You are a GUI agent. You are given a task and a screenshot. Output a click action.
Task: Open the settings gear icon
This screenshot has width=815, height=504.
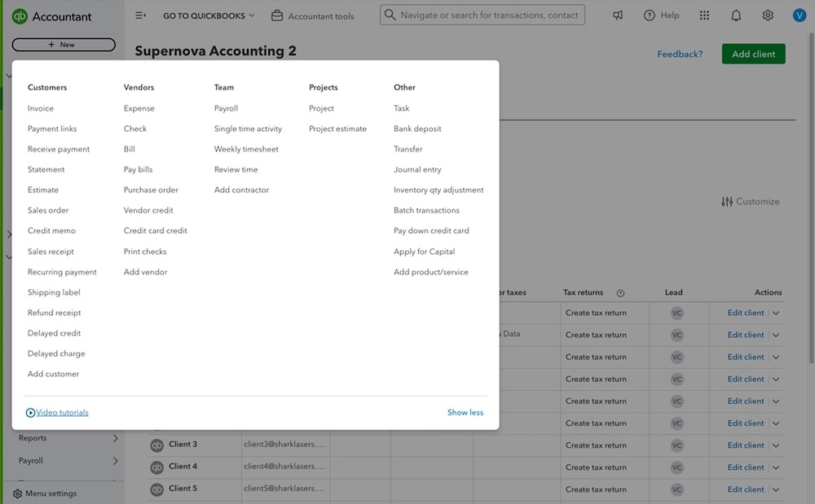coord(767,15)
